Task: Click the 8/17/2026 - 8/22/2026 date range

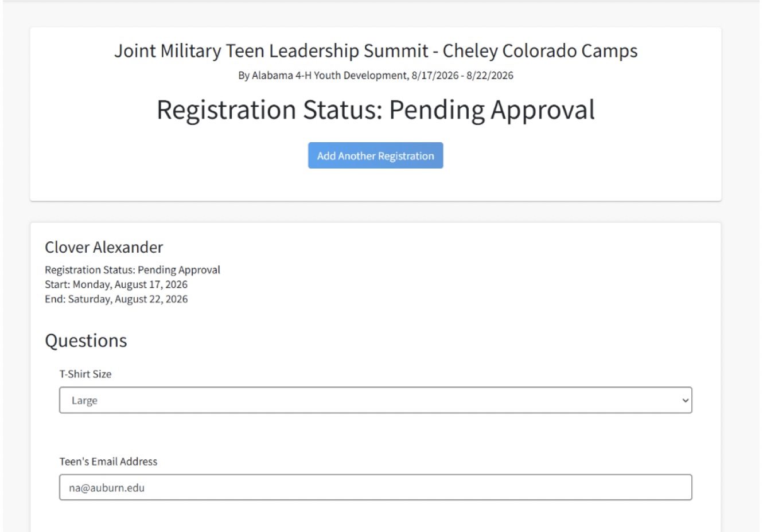Action: click(x=462, y=75)
